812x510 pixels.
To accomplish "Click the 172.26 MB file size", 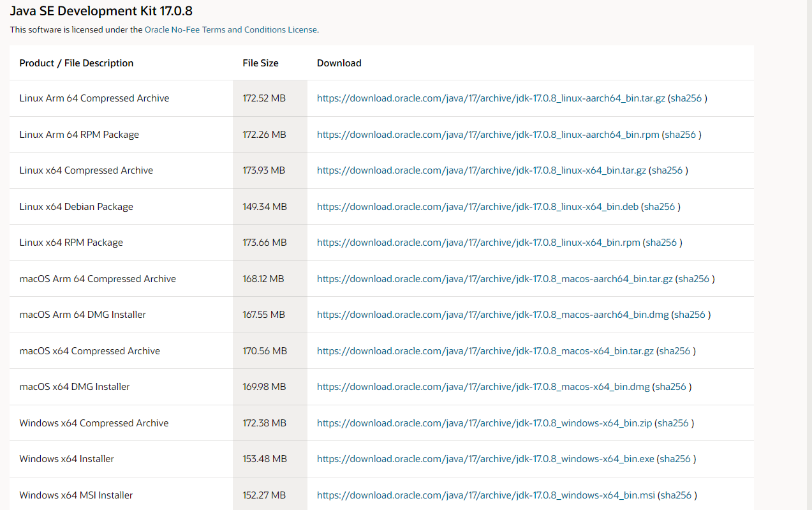I will tap(264, 135).
